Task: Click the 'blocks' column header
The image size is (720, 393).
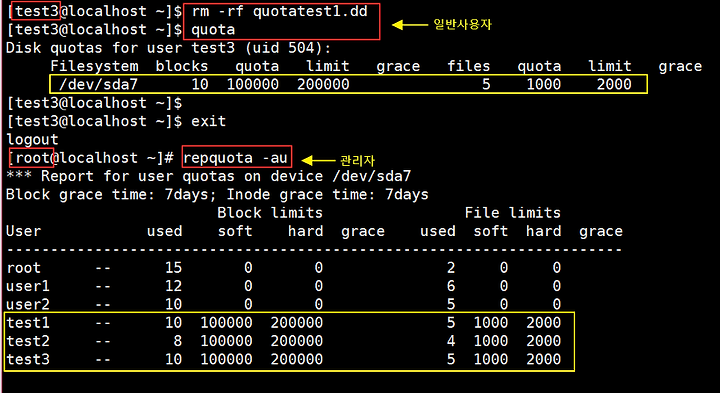Action: pos(182,67)
